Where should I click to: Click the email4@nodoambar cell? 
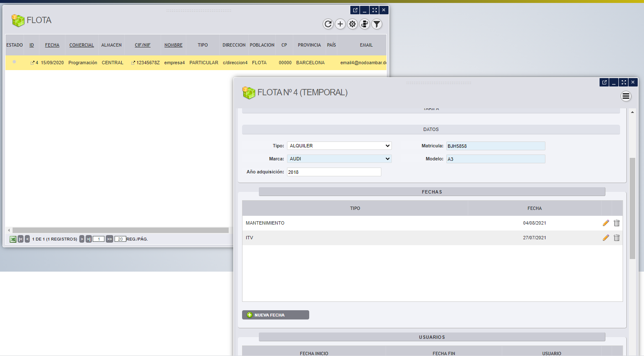tap(363, 63)
